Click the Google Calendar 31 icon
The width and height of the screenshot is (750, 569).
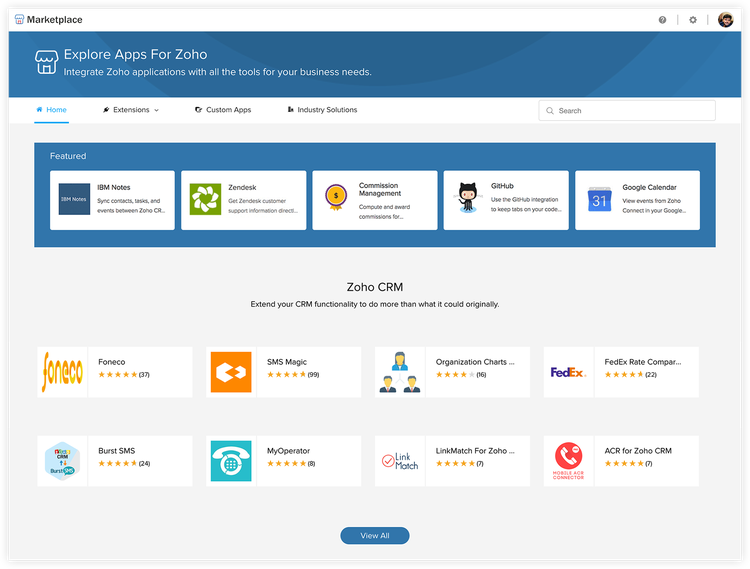pos(599,199)
